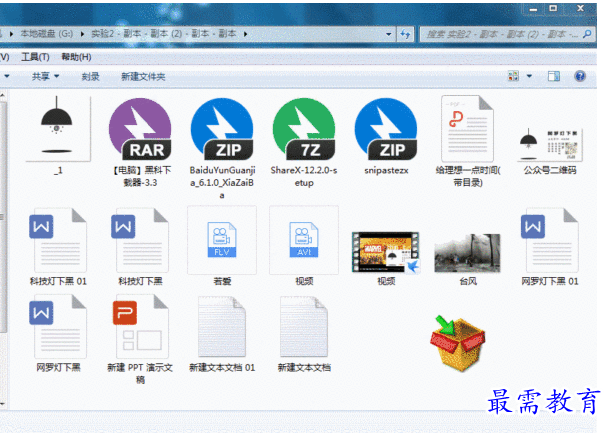Select Word document 网罗灯下黑 01
This screenshot has width=609, height=433.
click(550, 240)
